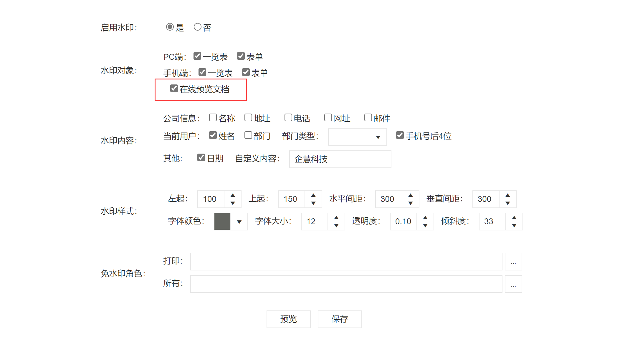This screenshot has height=364, width=630.
Task: Decrease 倾斜度 with down arrow
Action: (x=514, y=225)
